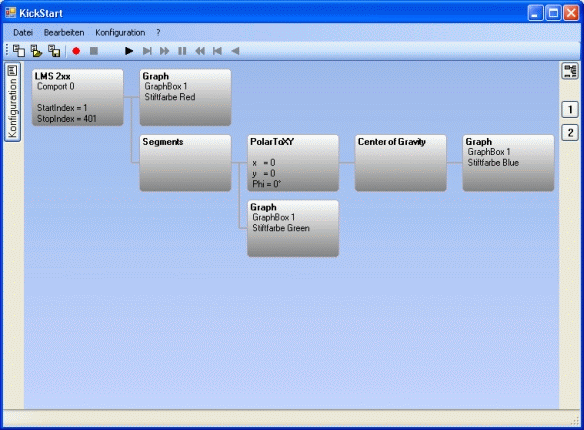The height and width of the screenshot is (430, 584).
Task: Start playback with the black play arrow
Action: [x=129, y=51]
